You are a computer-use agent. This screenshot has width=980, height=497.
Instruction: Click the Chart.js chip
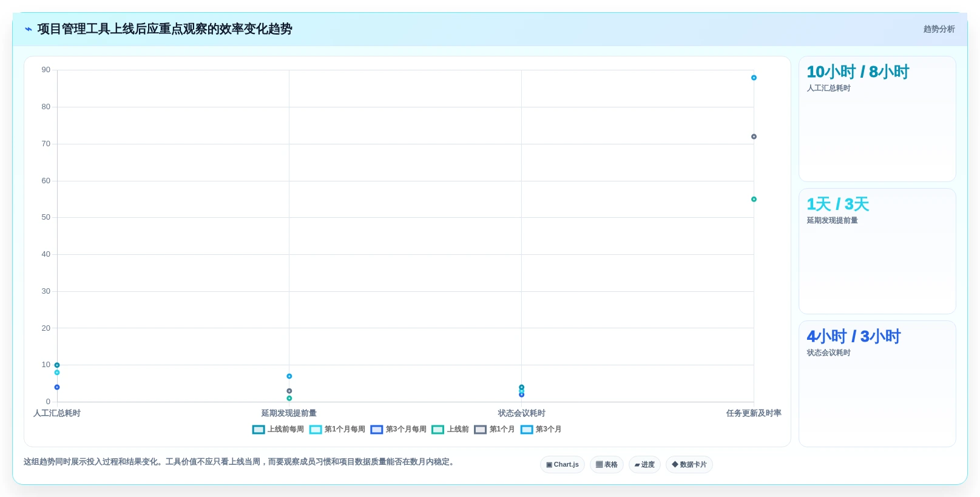click(x=563, y=464)
